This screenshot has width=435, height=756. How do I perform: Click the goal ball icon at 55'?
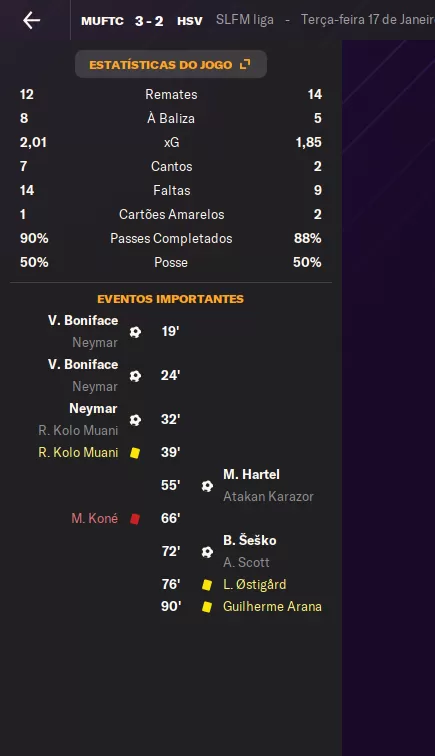tap(207, 486)
